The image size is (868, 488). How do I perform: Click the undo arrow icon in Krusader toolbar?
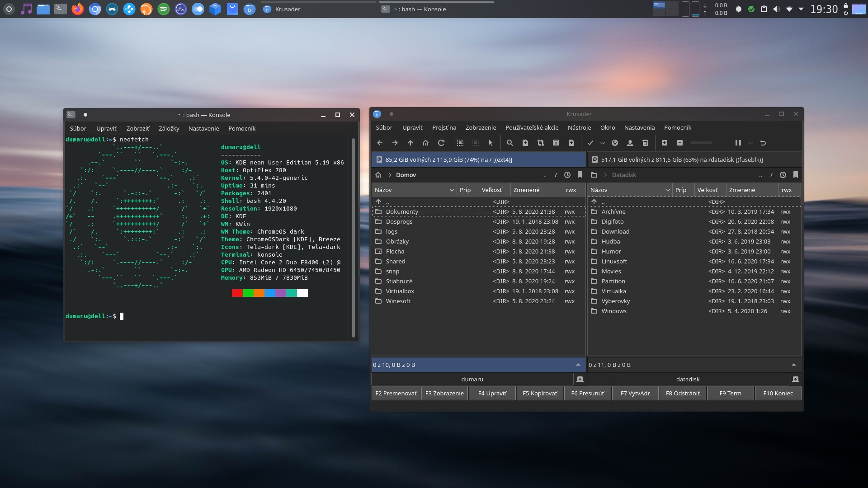[x=763, y=143]
